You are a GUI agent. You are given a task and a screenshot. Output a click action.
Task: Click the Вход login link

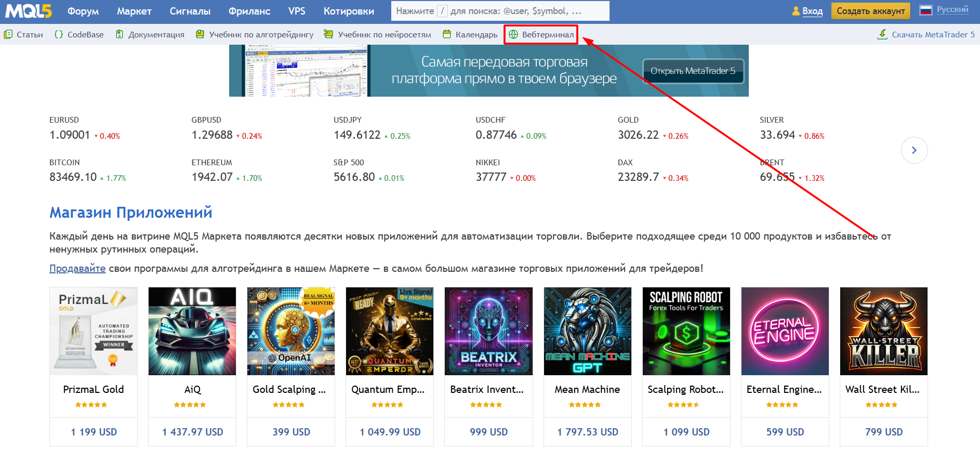pos(812,11)
